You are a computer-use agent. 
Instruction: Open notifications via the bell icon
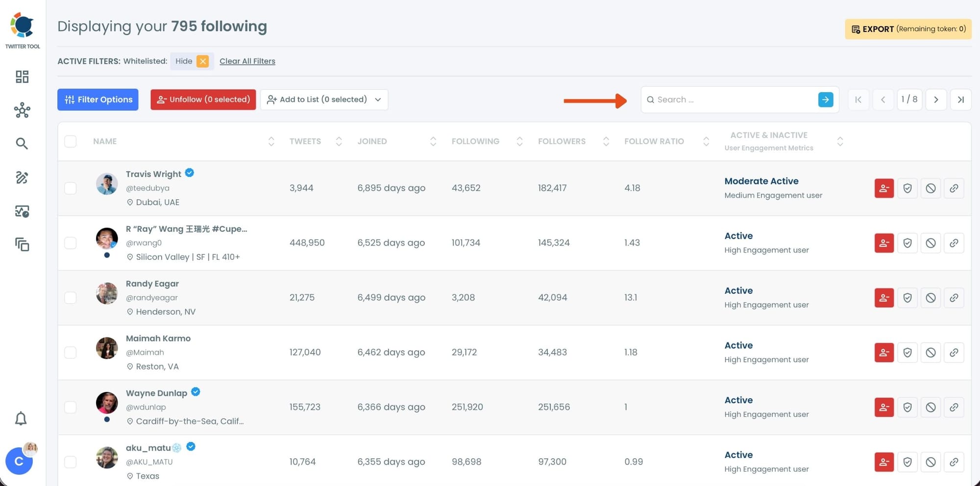21,418
